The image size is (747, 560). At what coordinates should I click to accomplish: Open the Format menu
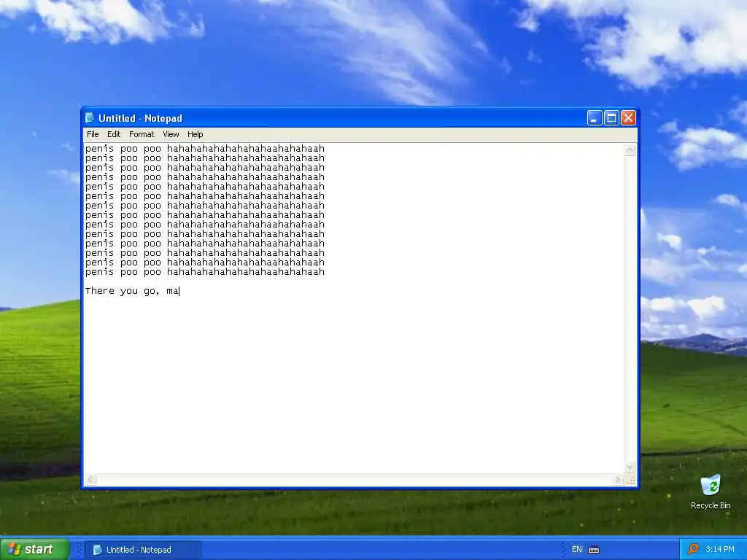[142, 134]
